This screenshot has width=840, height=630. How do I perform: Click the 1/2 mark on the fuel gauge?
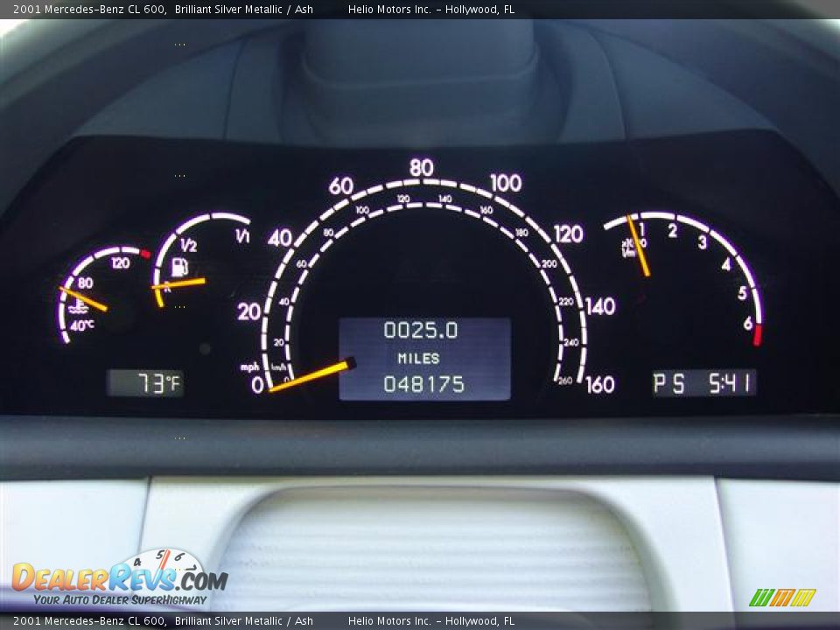click(x=188, y=246)
